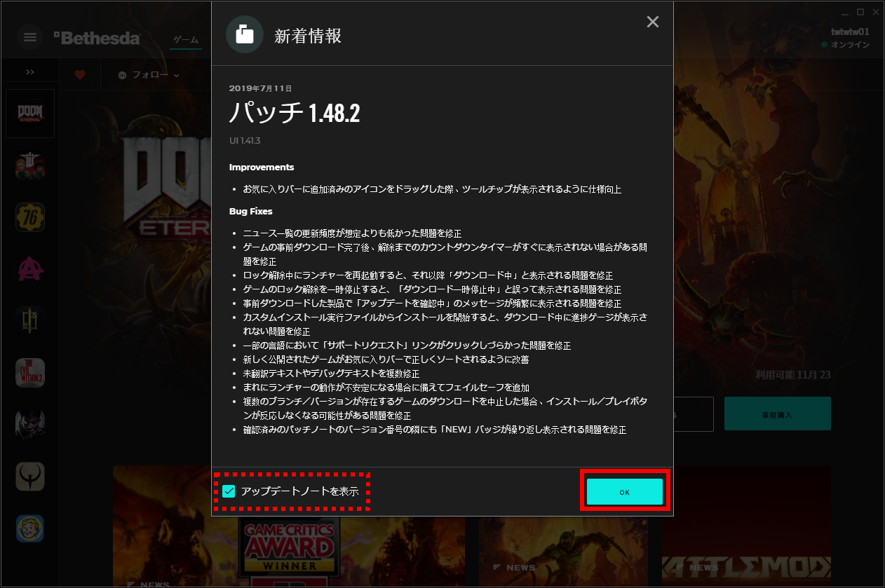Click the オンライン status indicator
Viewport: 885px width, 588px height.
coord(846,45)
